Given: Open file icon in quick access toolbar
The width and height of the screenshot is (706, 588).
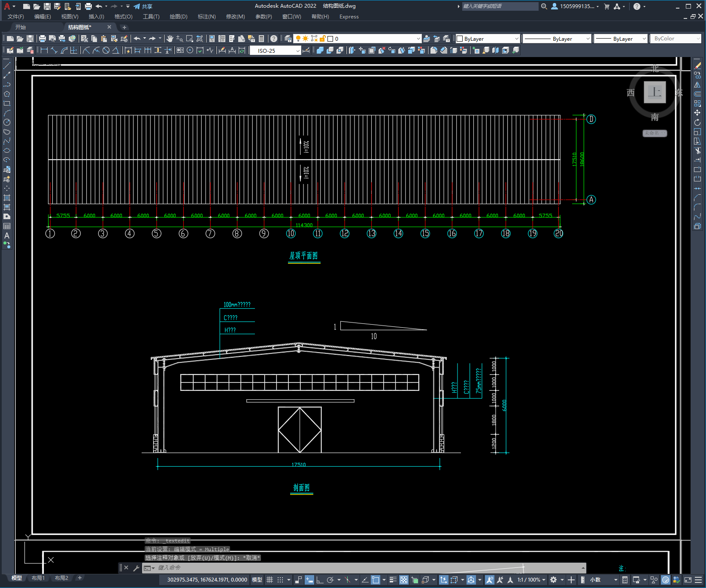Looking at the screenshot, I should point(37,6).
